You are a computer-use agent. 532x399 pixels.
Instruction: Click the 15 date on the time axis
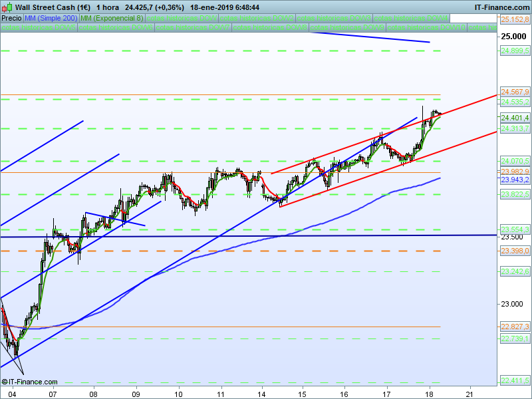[303, 394]
